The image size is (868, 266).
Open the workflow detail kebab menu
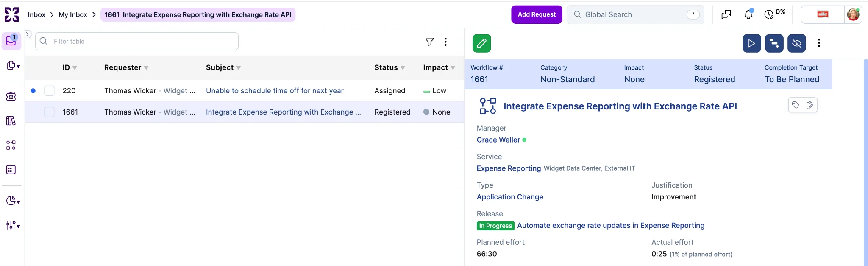click(x=819, y=43)
